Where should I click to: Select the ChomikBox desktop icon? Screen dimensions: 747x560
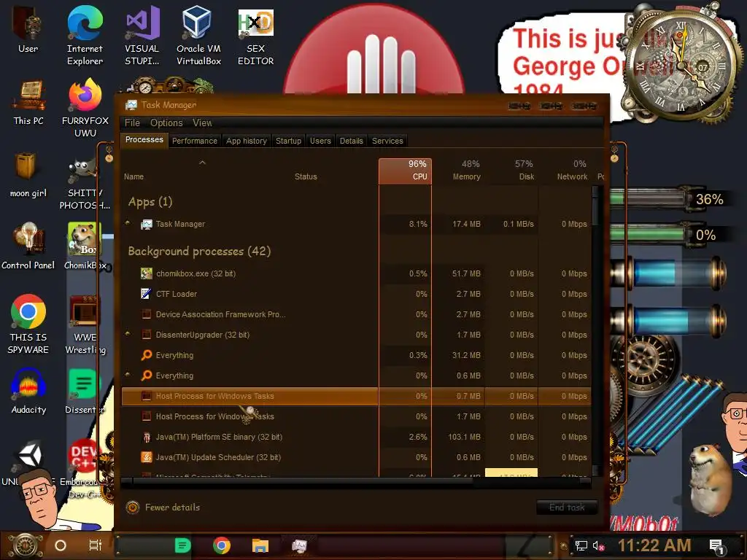pyautogui.click(x=85, y=246)
